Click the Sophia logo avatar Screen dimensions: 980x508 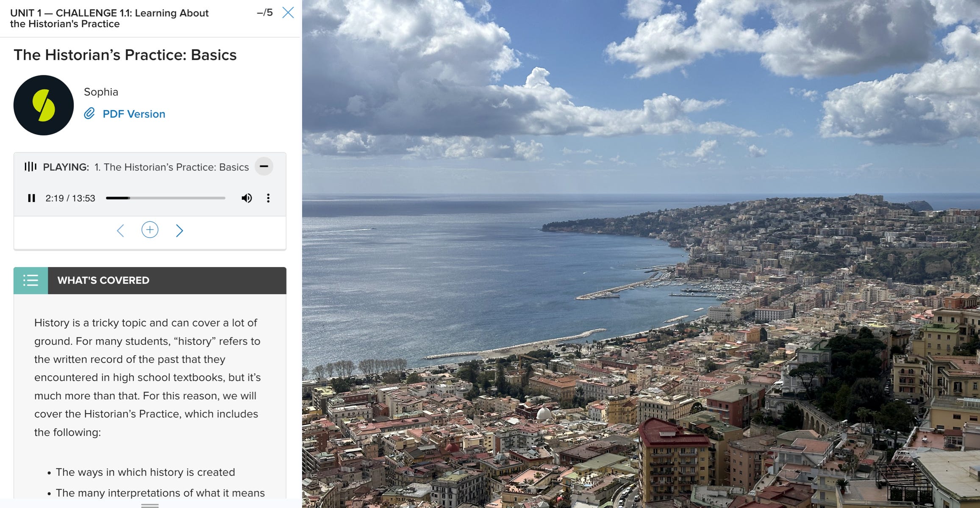click(x=44, y=105)
